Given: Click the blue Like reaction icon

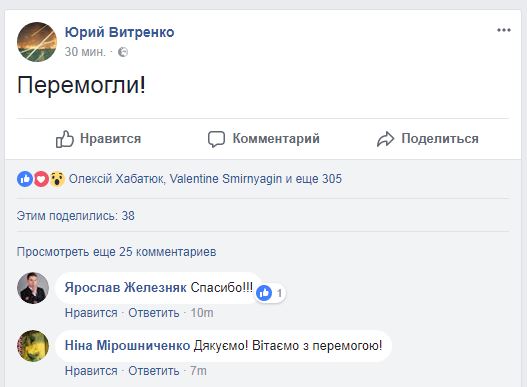Looking at the screenshot, I should click(25, 179).
